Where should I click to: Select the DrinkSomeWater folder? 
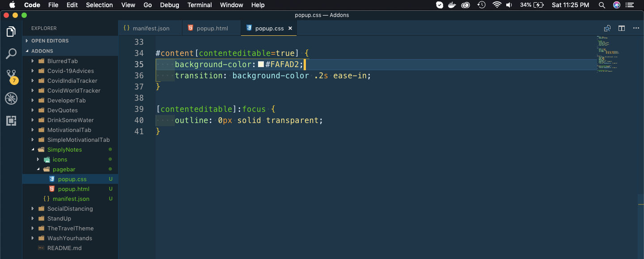coord(70,120)
